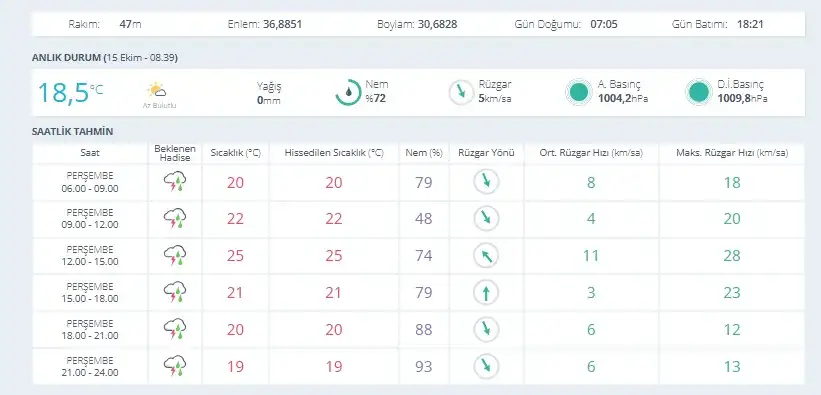
Task: Click the Ort. Rüzgar Hızı column header
Action: [591, 153]
